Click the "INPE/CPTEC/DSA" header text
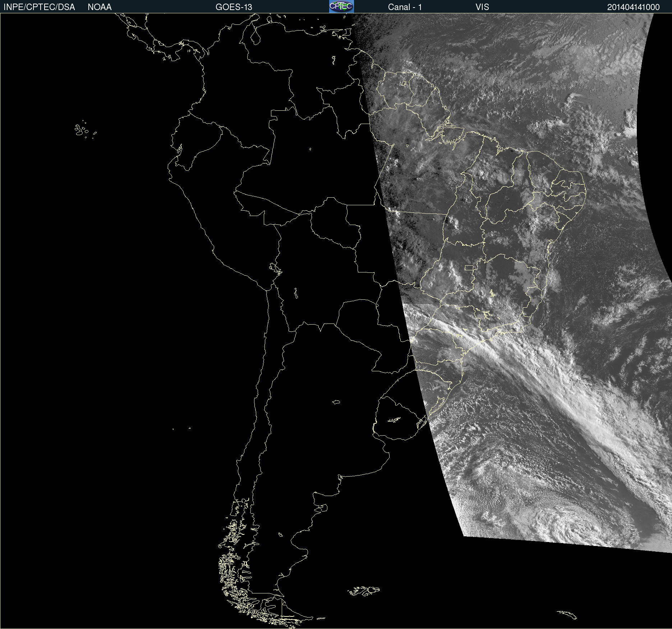The width and height of the screenshot is (672, 629). [x=39, y=7]
